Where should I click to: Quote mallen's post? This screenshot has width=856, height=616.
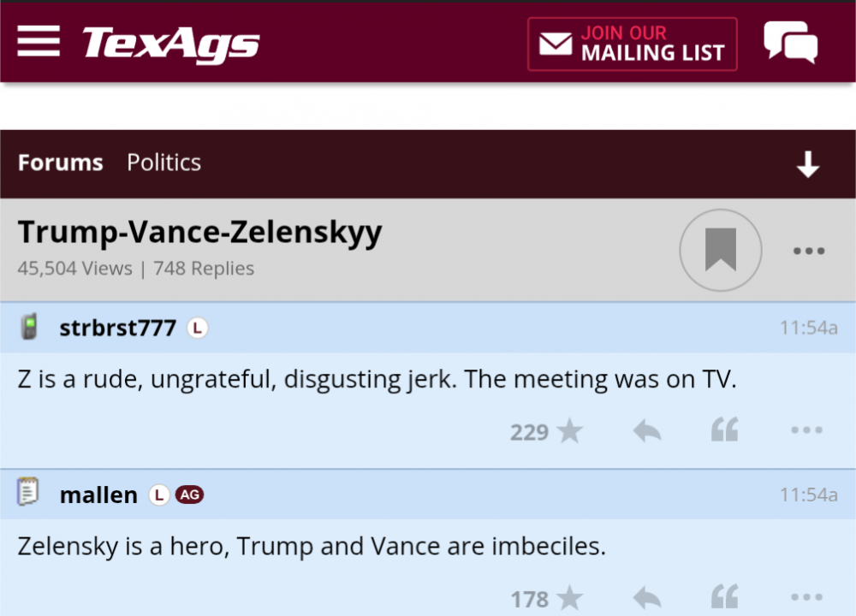(x=724, y=598)
